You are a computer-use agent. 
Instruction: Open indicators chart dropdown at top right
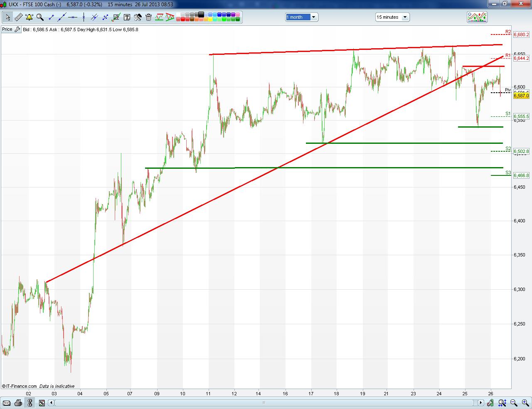pos(477,17)
